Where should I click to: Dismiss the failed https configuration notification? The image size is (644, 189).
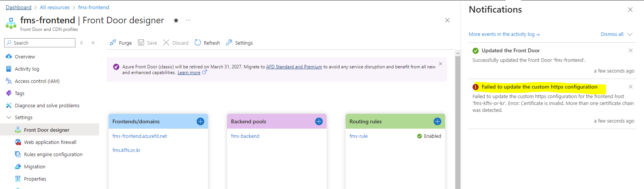coord(631,87)
